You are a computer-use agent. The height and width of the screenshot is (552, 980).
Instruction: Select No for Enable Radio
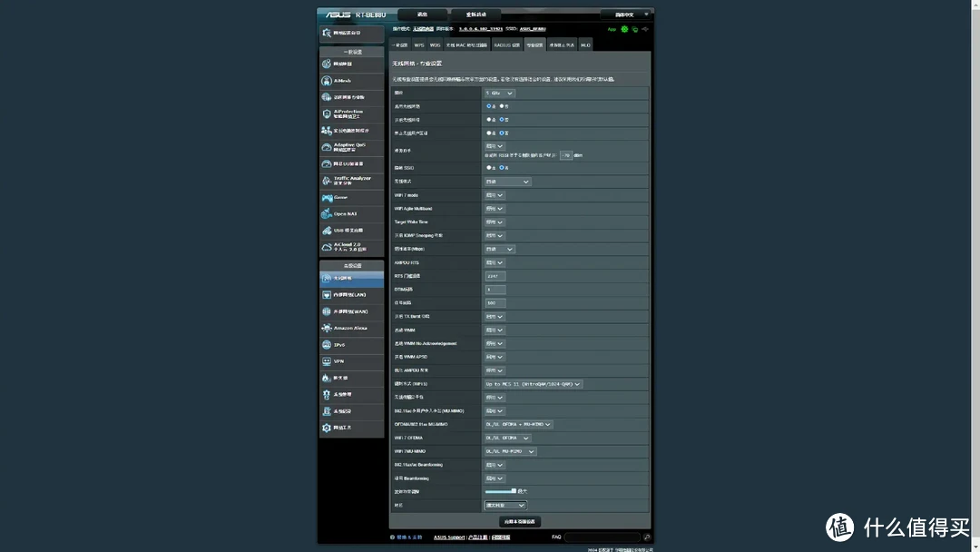(x=502, y=106)
